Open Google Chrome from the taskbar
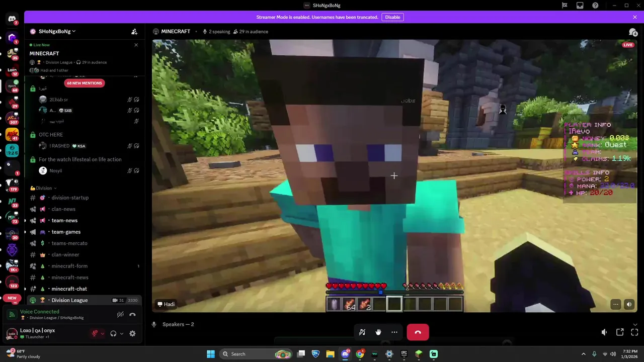Screen dimensions: 644x362 coord(360,354)
